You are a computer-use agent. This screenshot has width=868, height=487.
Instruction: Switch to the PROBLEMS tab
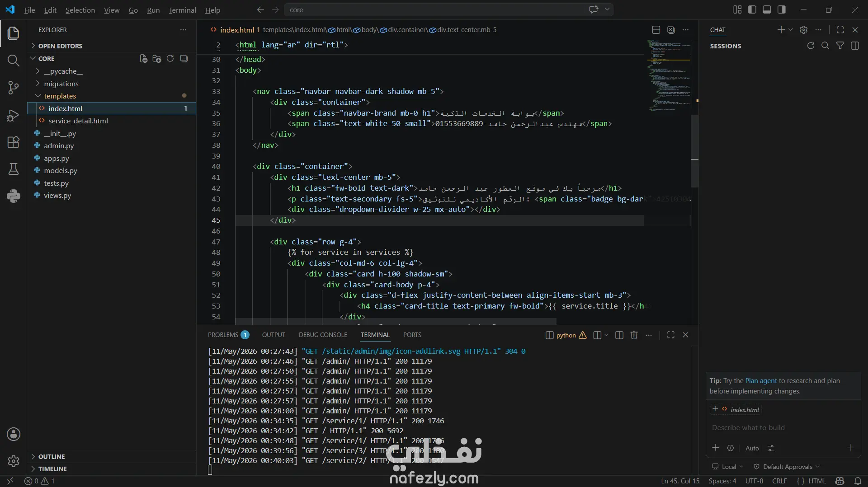tap(228, 335)
